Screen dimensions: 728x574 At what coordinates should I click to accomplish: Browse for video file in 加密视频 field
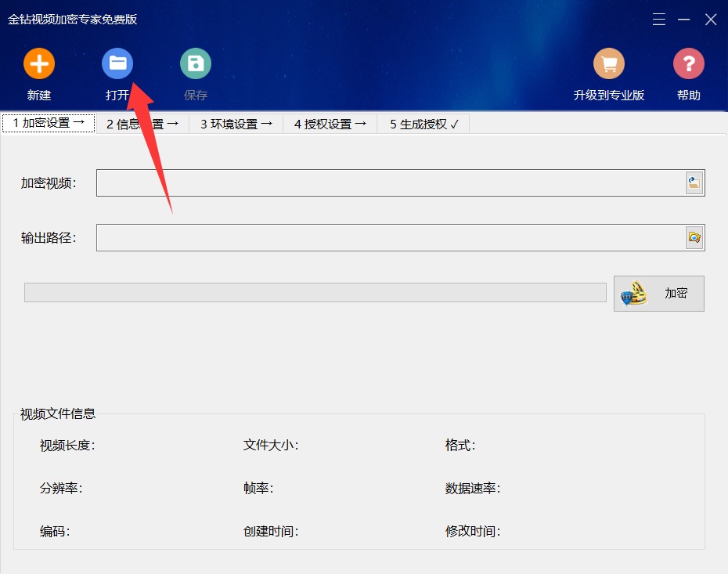pos(694,183)
